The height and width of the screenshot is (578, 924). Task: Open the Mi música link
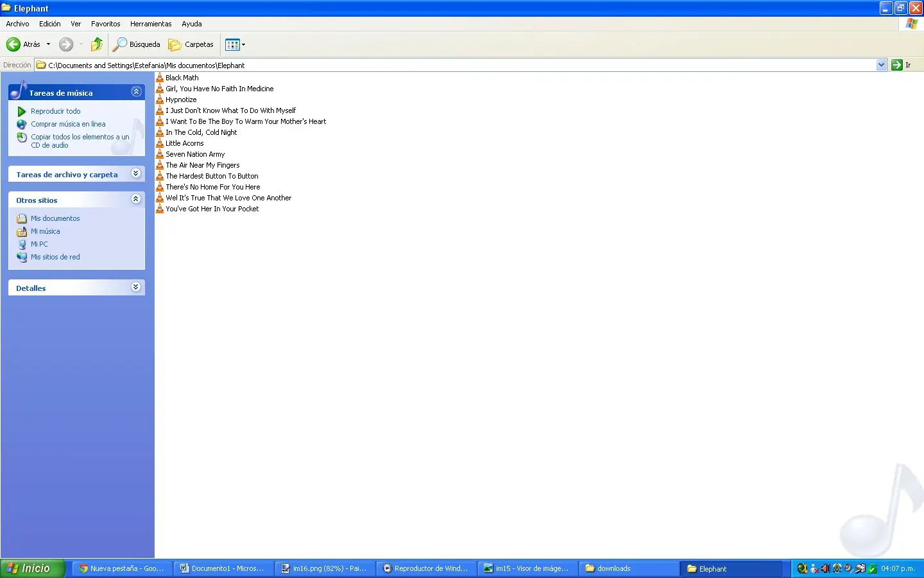[x=46, y=231]
